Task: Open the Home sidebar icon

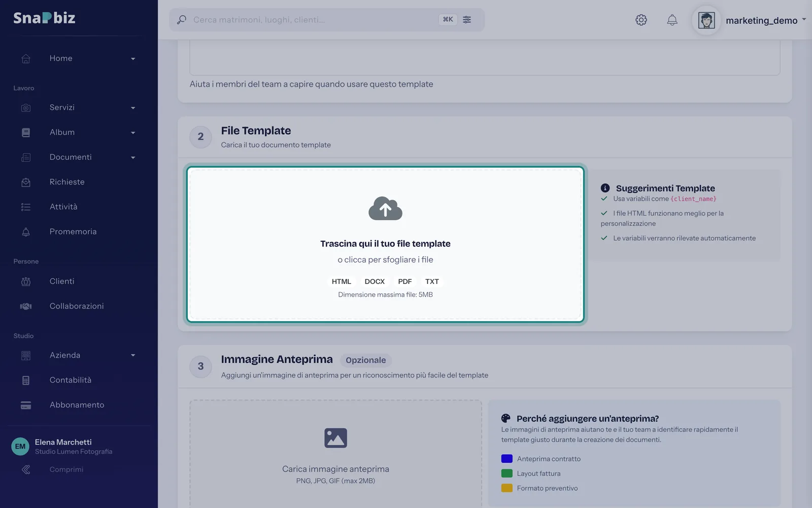Action: pos(26,58)
